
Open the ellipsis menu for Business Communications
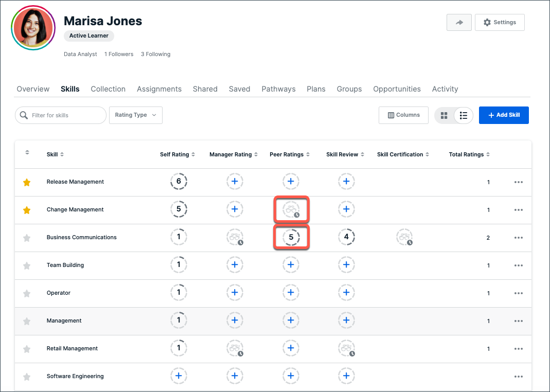tap(518, 237)
